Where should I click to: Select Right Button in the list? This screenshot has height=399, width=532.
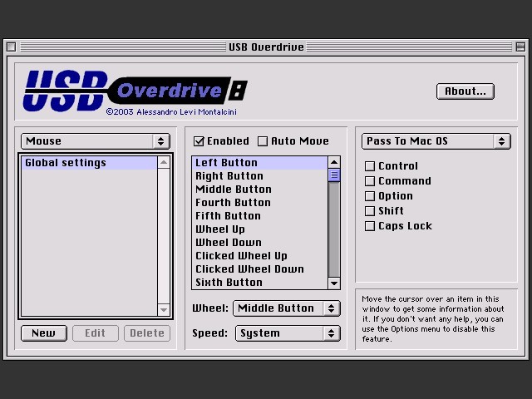coord(260,176)
